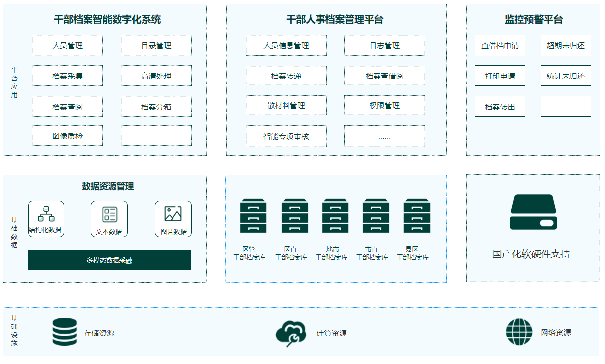The image size is (605, 364).
Task: Select the cloud computing resources icon
Action: pos(290,333)
